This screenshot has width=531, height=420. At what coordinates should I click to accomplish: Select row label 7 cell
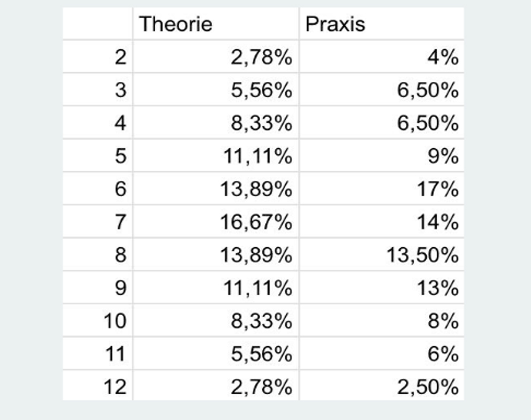point(97,222)
